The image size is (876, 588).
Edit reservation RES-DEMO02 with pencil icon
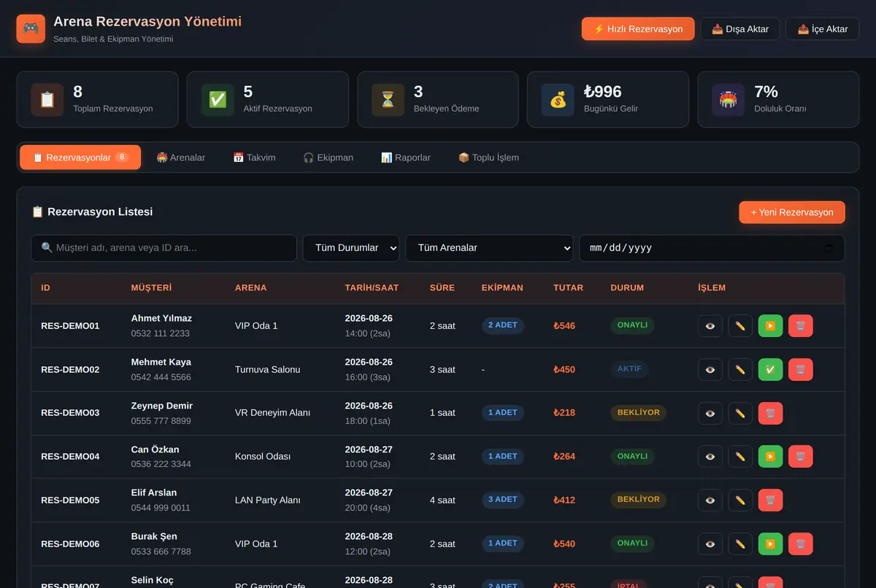(x=740, y=369)
